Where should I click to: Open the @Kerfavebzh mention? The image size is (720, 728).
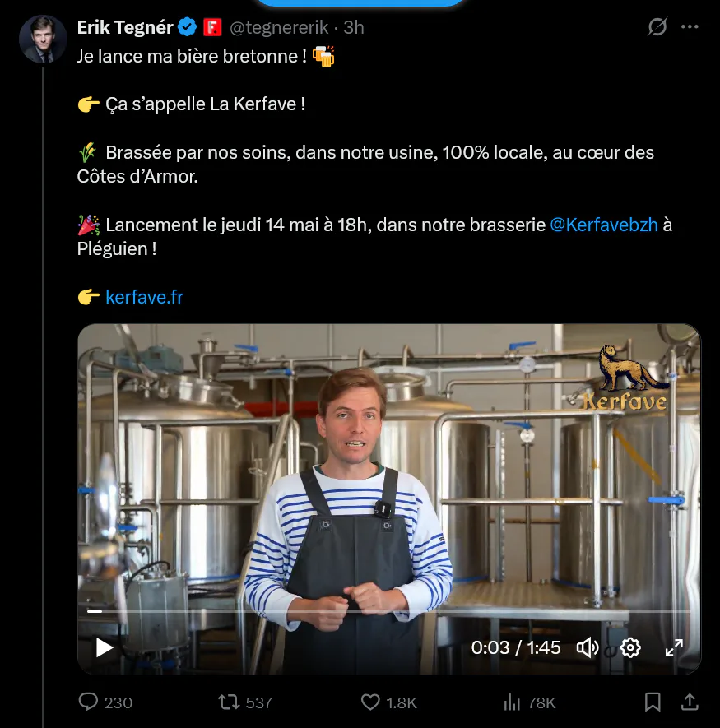(604, 225)
